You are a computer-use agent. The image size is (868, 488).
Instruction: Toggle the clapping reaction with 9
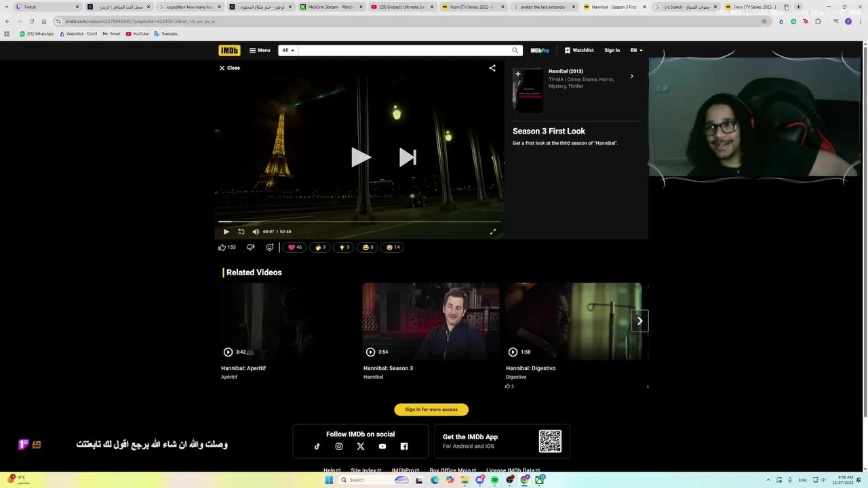tap(319, 247)
